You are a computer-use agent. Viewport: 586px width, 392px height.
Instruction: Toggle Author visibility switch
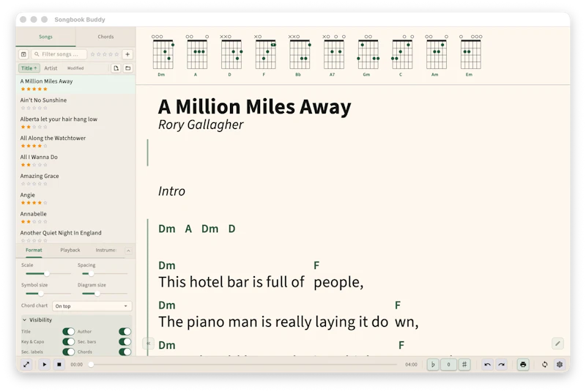(125, 331)
